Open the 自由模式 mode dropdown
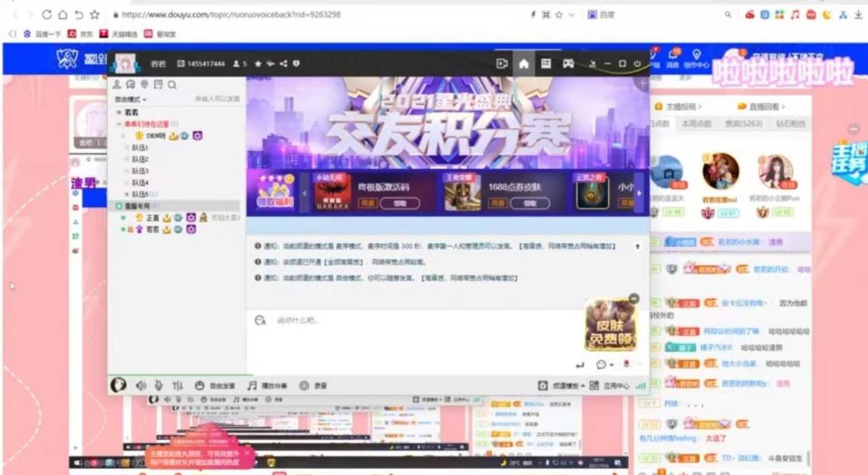Image resolution: width=868 pixels, height=475 pixels. tap(131, 99)
